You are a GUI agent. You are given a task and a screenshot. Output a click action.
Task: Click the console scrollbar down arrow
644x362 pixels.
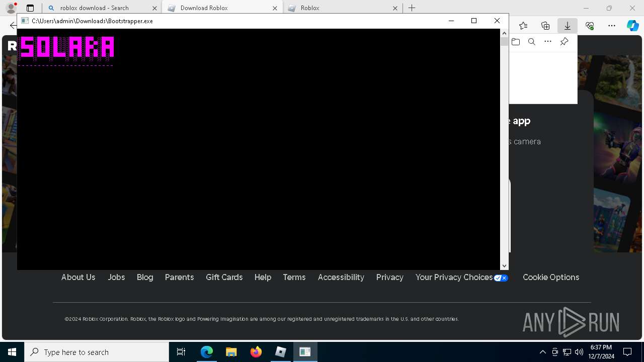click(504, 265)
